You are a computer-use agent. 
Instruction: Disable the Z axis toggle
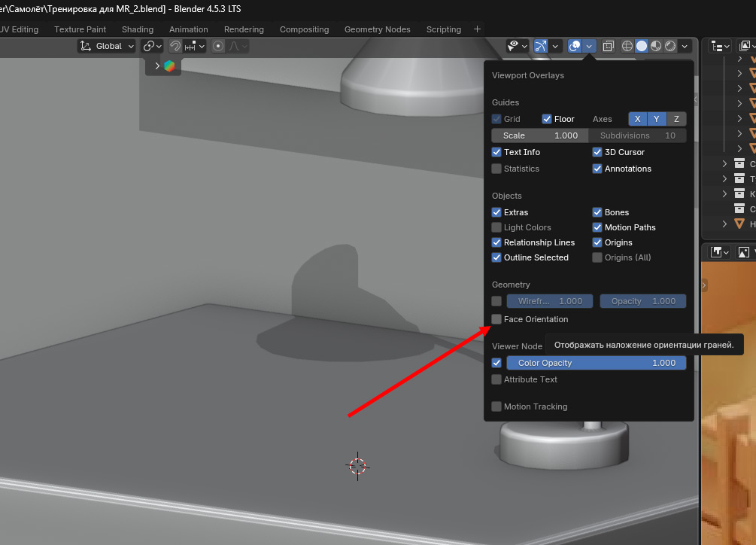coord(676,119)
